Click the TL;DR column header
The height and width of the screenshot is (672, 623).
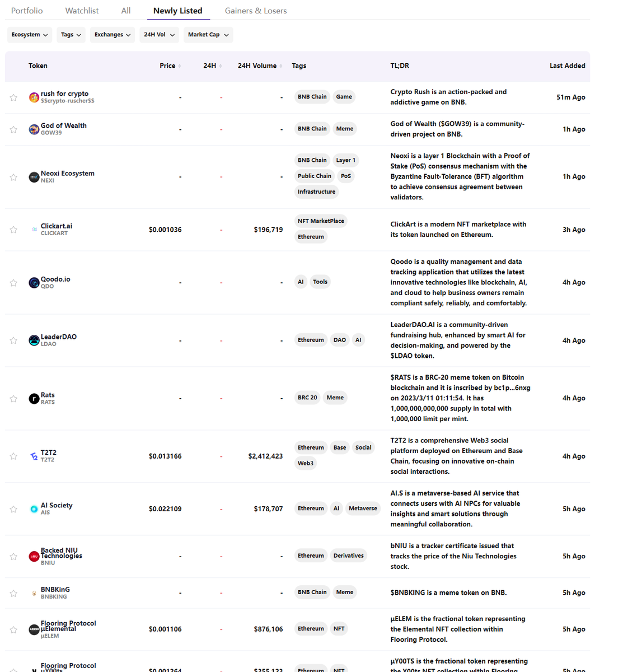[x=400, y=66]
